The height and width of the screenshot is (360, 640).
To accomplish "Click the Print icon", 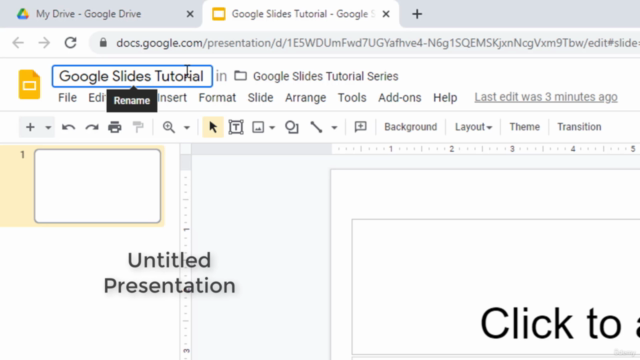I will [x=115, y=127].
